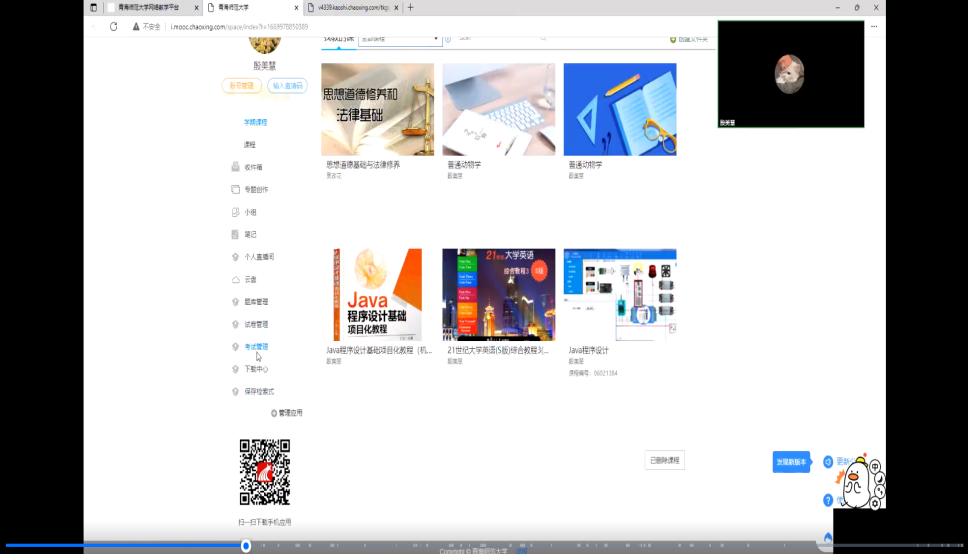
Task: Move the video progress slider handle
Action: click(246, 545)
